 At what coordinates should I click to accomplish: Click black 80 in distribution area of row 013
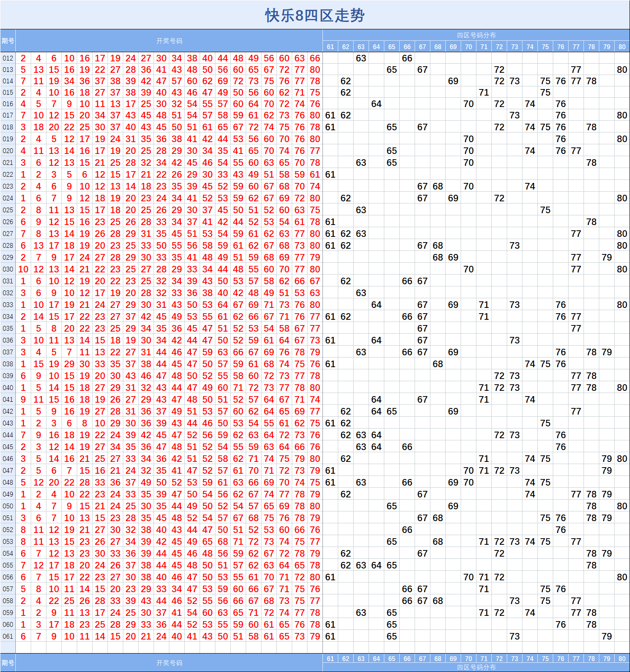[622, 70]
